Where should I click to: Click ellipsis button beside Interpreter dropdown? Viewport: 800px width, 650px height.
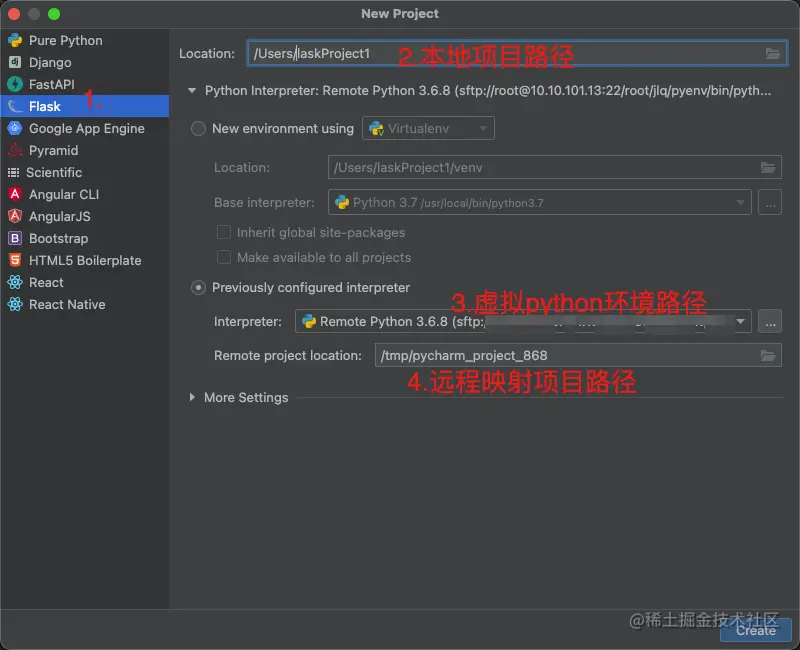click(770, 321)
